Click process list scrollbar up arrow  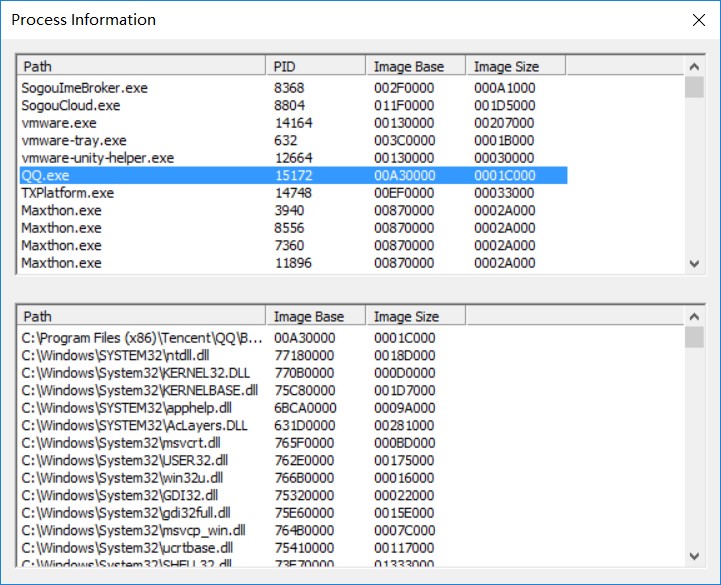tap(694, 67)
